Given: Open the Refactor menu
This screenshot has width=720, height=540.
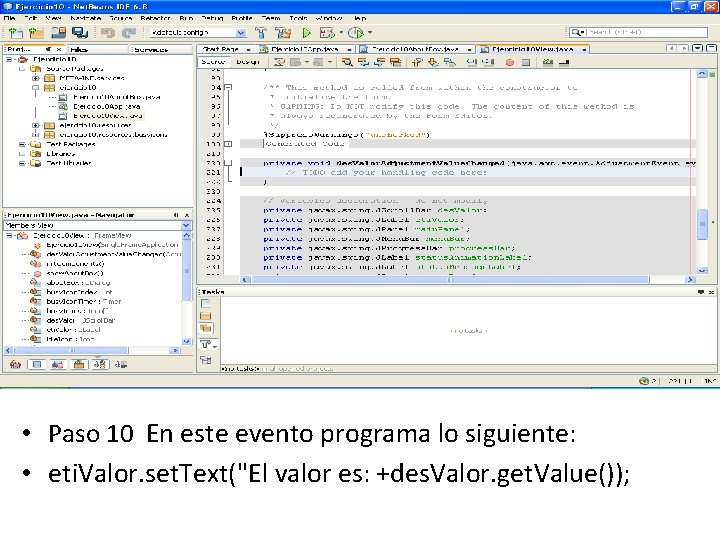Looking at the screenshot, I should [x=155, y=18].
